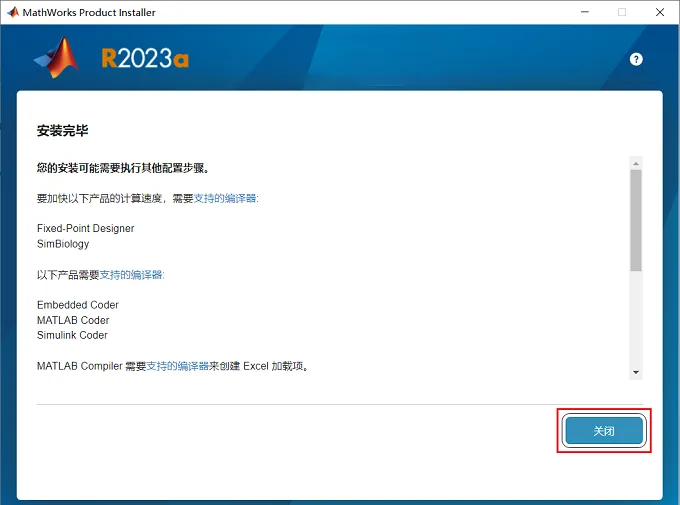
Task: Select the Embedded Coder text
Action: [78, 305]
